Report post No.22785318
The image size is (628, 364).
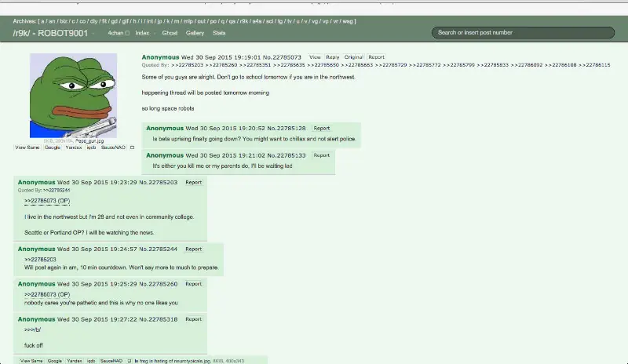pos(193,319)
